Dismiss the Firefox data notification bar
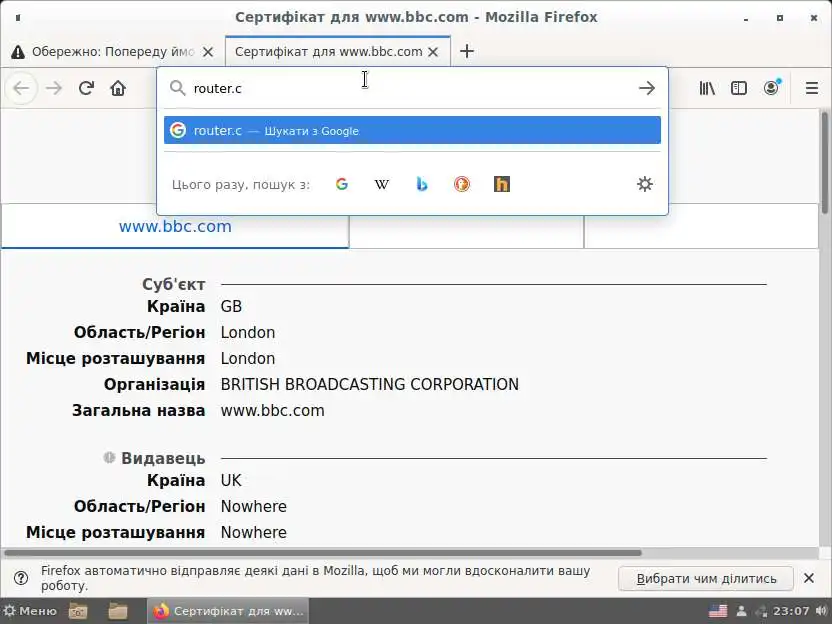Screen dimensions: 832x624 coord(809,578)
